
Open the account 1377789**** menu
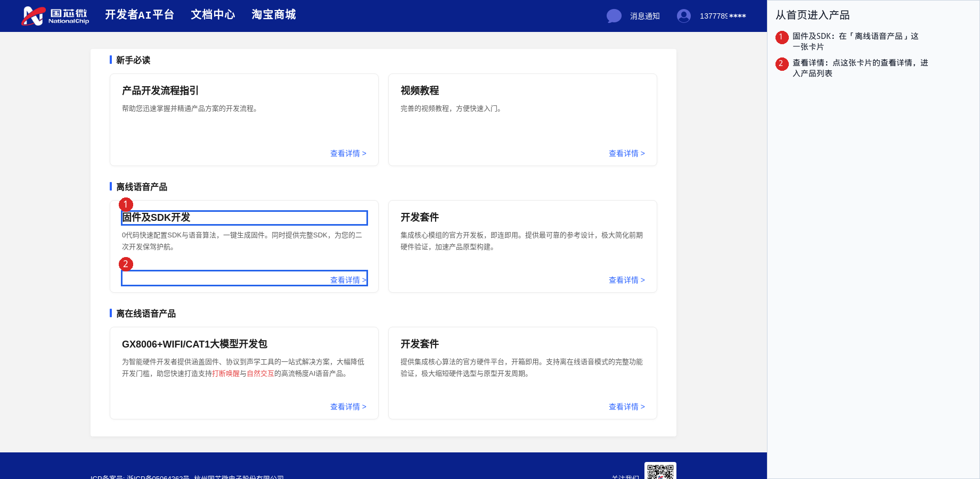723,16
